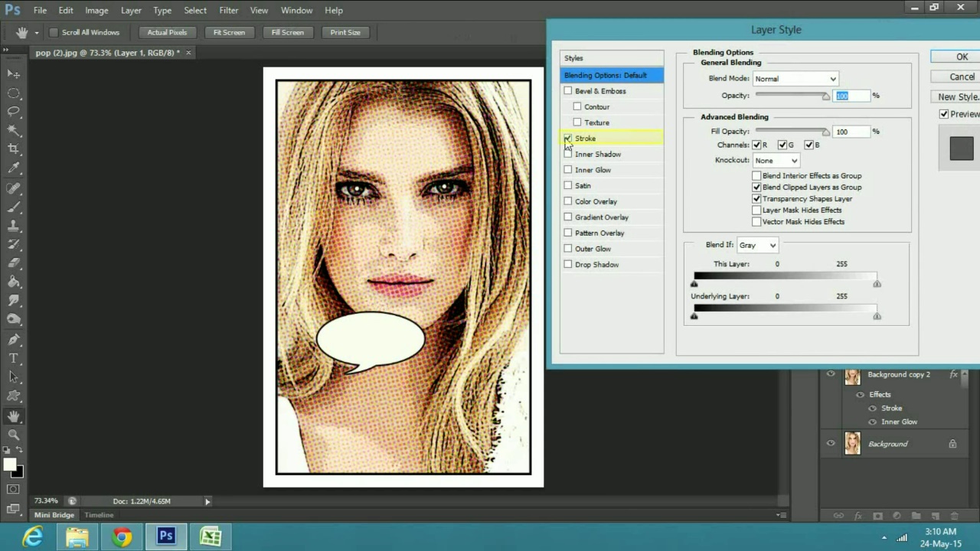Click the link layers icon in Layers panel
Image resolution: width=980 pixels, height=551 pixels.
[838, 517]
